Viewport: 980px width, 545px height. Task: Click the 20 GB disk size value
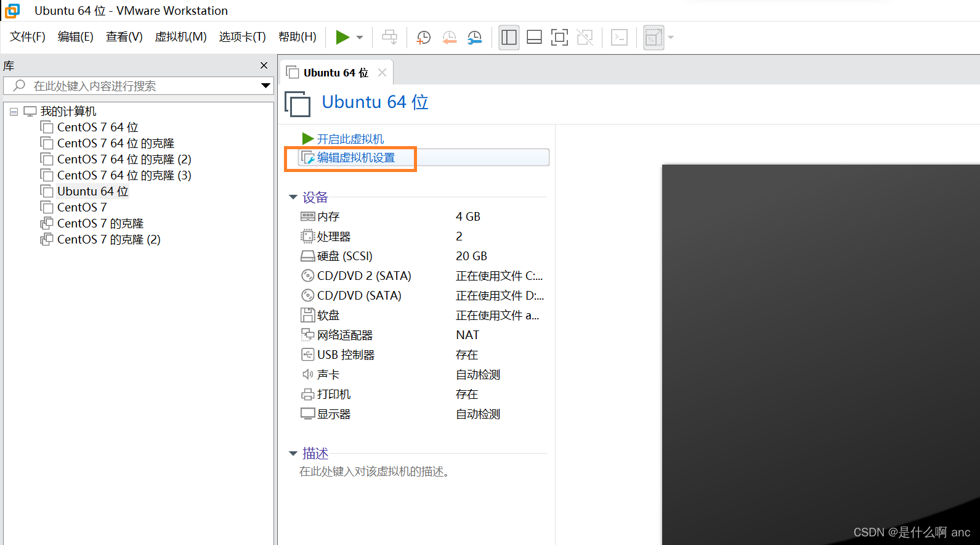(x=471, y=256)
